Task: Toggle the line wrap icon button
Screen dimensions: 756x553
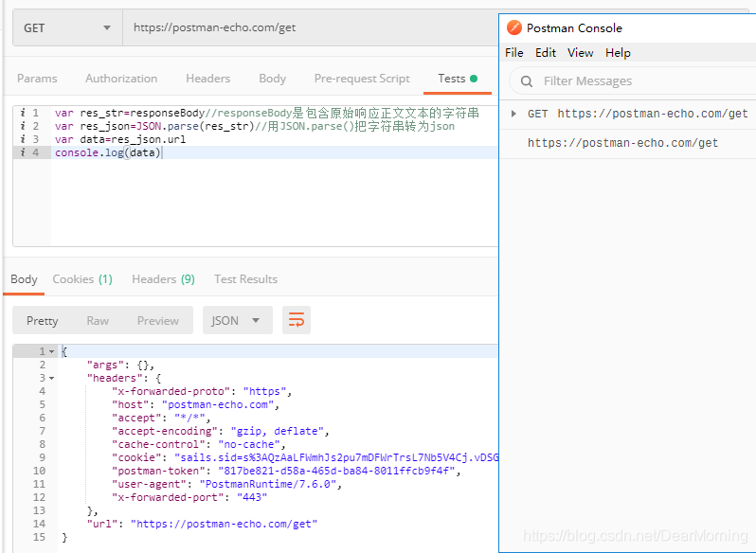Action: tap(296, 320)
